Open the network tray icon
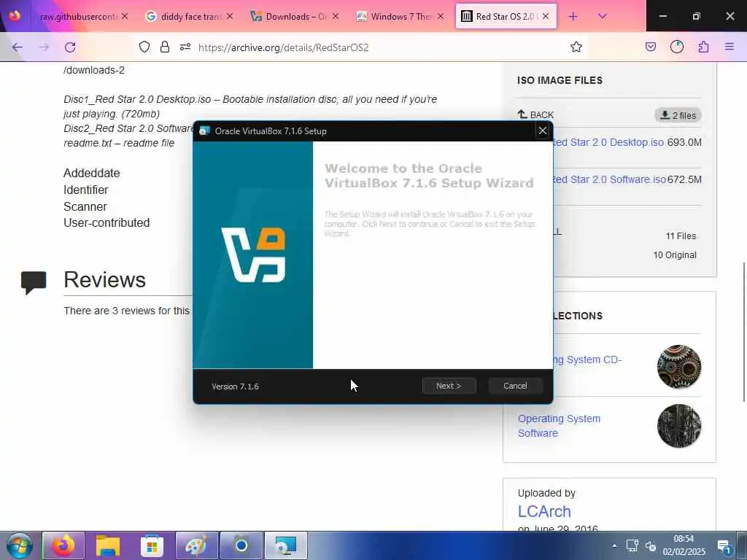This screenshot has height=560, width=747. pyautogui.click(x=632, y=545)
